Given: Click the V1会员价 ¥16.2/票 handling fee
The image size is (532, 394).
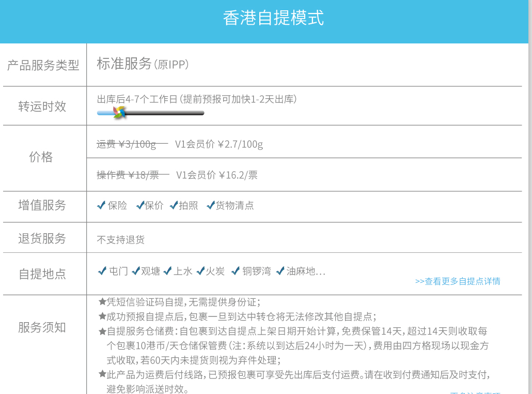Looking at the screenshot, I should click(x=217, y=175).
